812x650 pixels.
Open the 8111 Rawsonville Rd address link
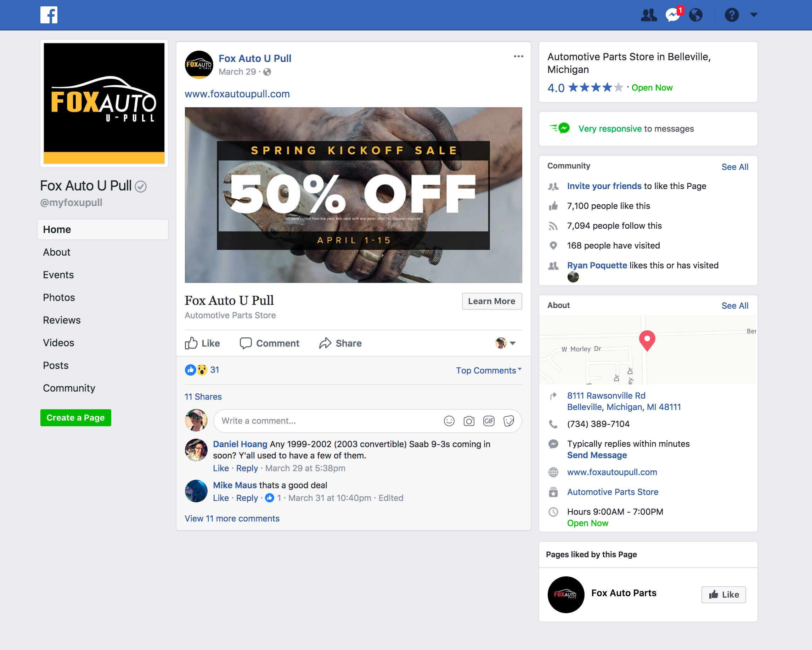point(624,401)
